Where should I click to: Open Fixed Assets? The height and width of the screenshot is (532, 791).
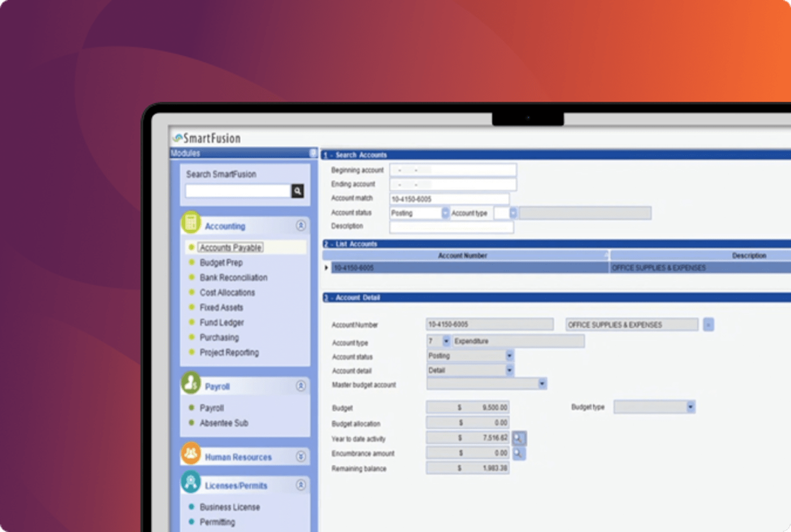tap(221, 307)
